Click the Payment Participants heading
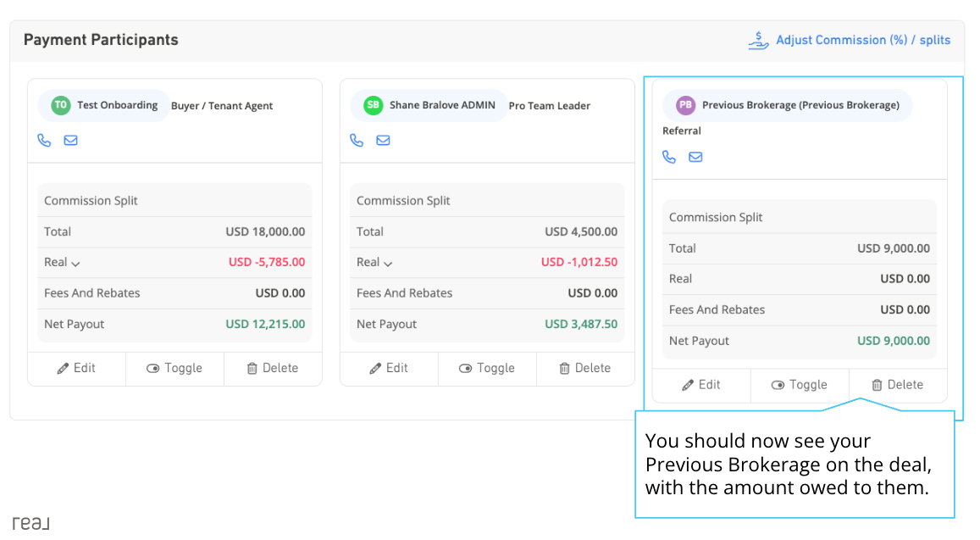 click(x=101, y=40)
